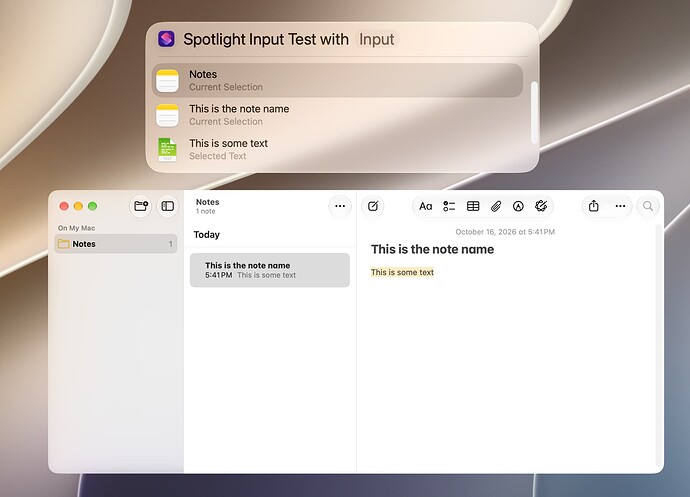This screenshot has height=497, width=690.
Task: Create a new folder in Notes
Action: (141, 206)
